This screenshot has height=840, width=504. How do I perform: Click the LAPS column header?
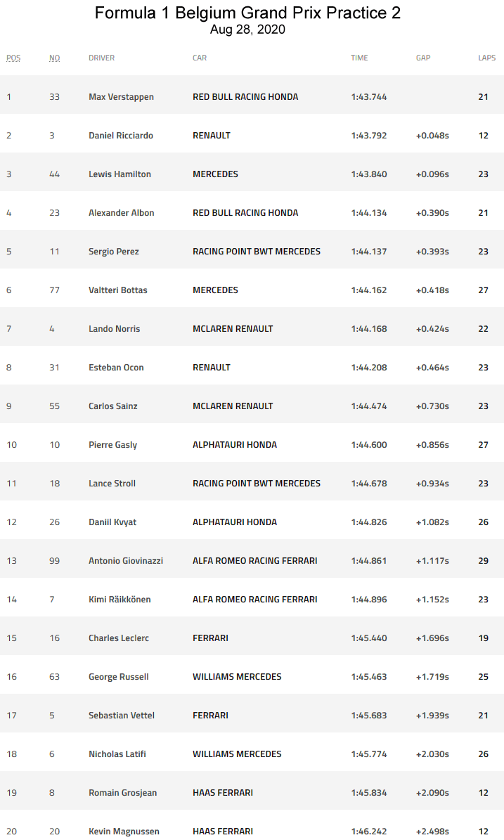click(486, 58)
